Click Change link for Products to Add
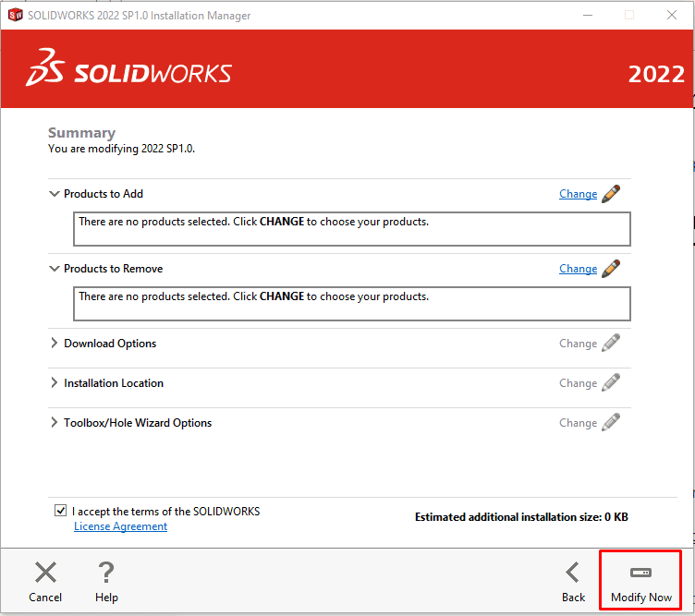 pos(578,194)
